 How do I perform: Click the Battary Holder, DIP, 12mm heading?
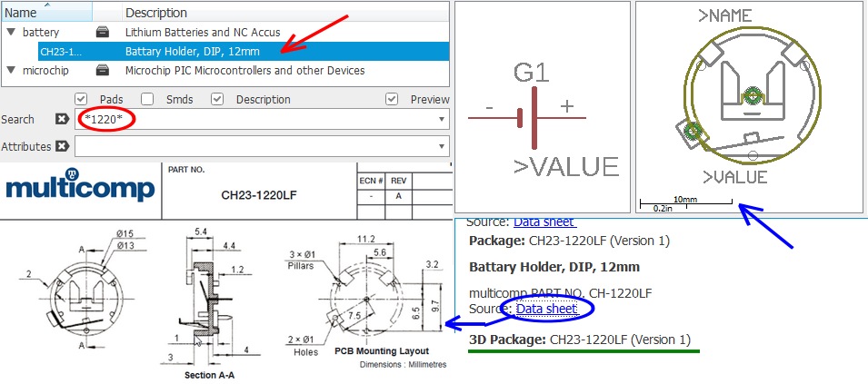click(x=554, y=268)
